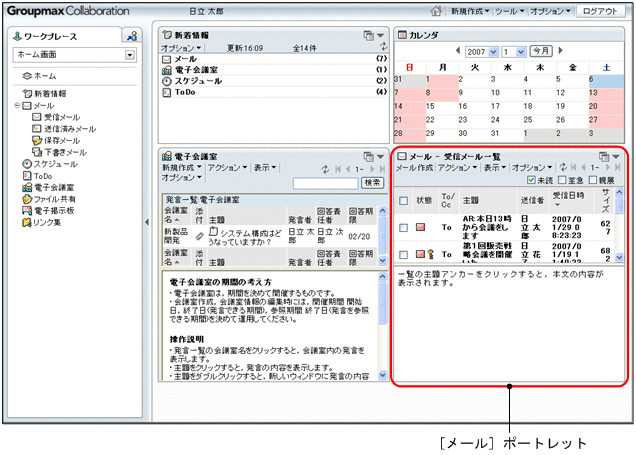
Task: Open リンク集 in the sidebar
Action: click(42, 222)
